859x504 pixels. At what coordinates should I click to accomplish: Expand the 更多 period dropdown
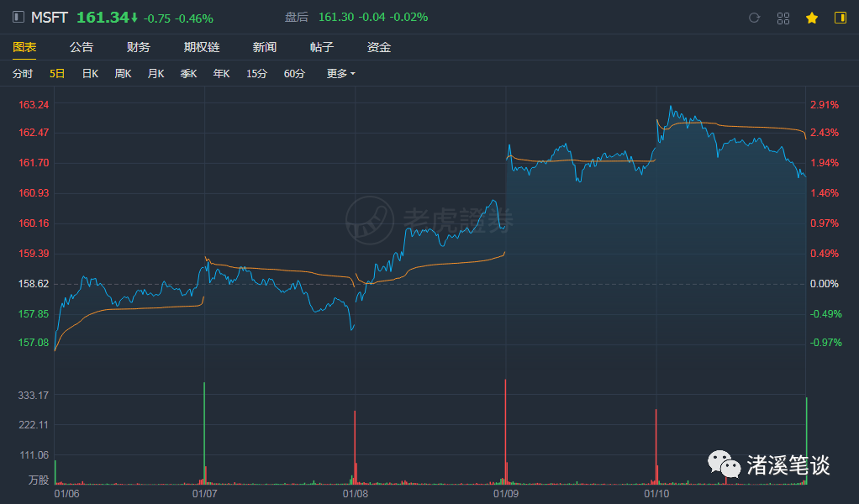tap(340, 73)
